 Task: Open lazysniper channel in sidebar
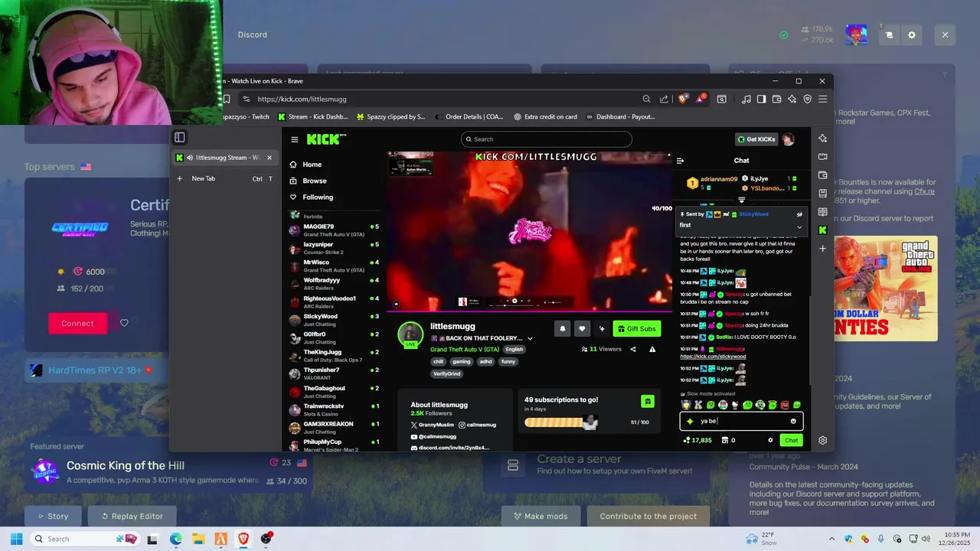click(334, 247)
